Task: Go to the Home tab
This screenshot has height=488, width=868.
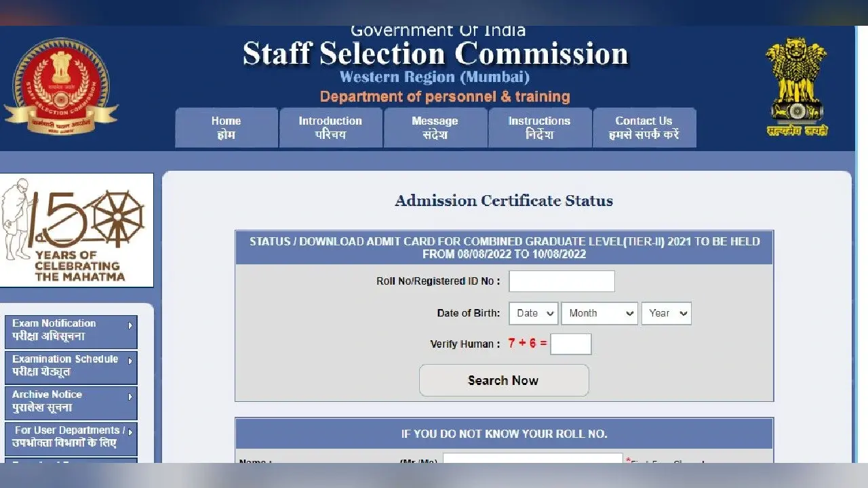Action: [226, 127]
